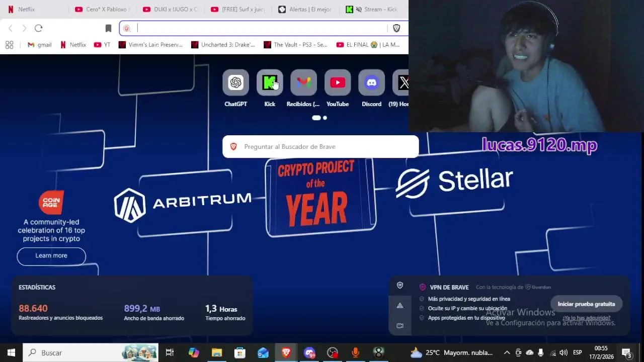Screen dimensions: 644x362
Task: Open The Vault - PS3 bookmark
Action: (296, 45)
